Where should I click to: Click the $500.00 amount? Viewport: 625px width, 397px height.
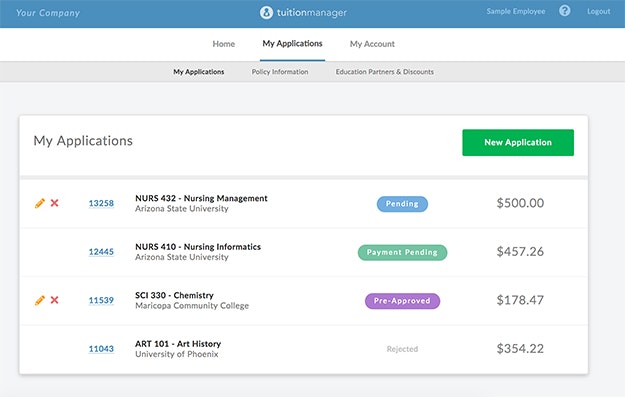point(520,203)
